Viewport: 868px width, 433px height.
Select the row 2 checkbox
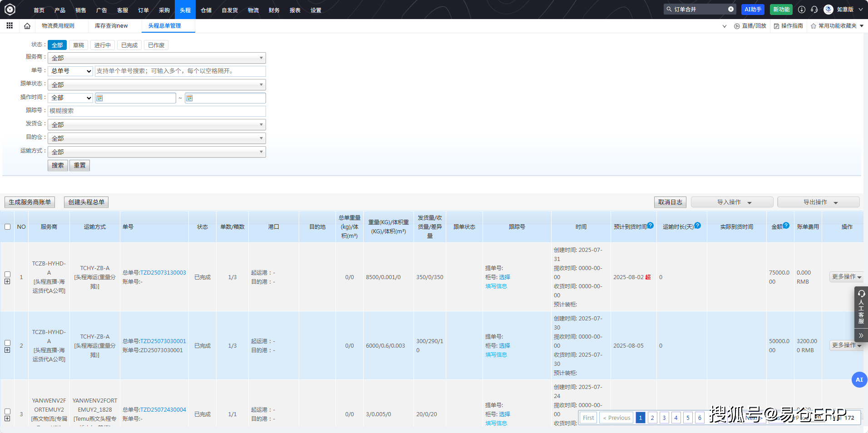[x=8, y=343]
